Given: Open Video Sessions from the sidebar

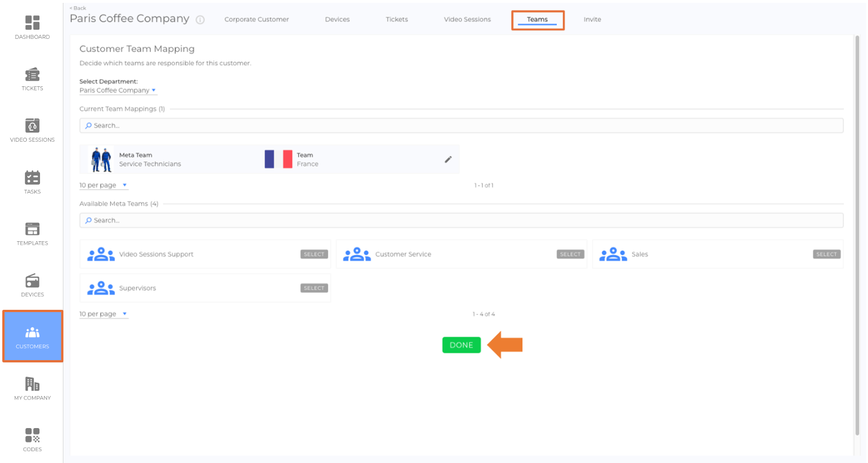Looking at the screenshot, I should click(33, 130).
